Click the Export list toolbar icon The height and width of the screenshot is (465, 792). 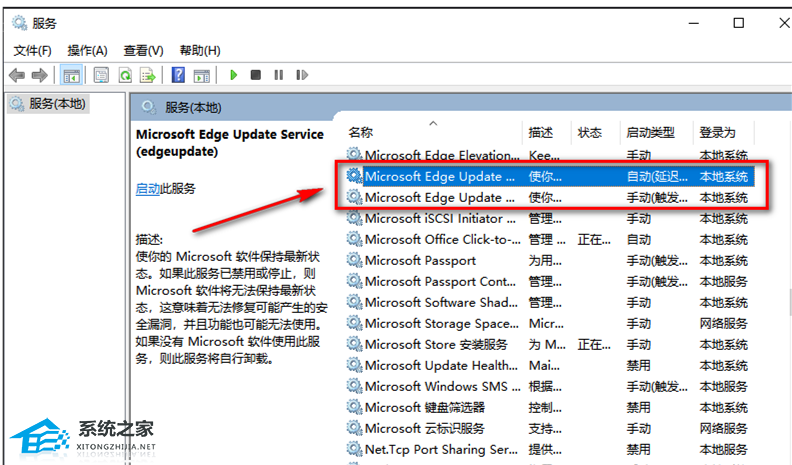[x=147, y=76]
